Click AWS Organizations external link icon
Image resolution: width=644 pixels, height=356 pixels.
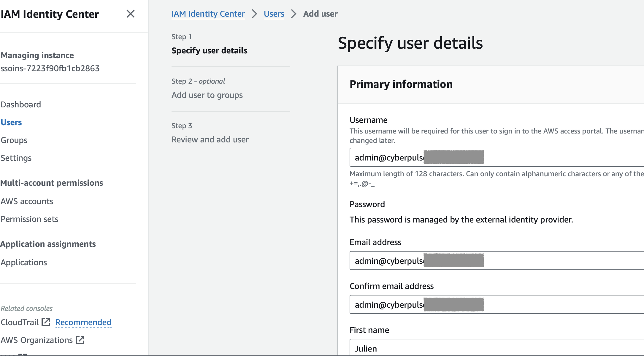[x=80, y=340]
